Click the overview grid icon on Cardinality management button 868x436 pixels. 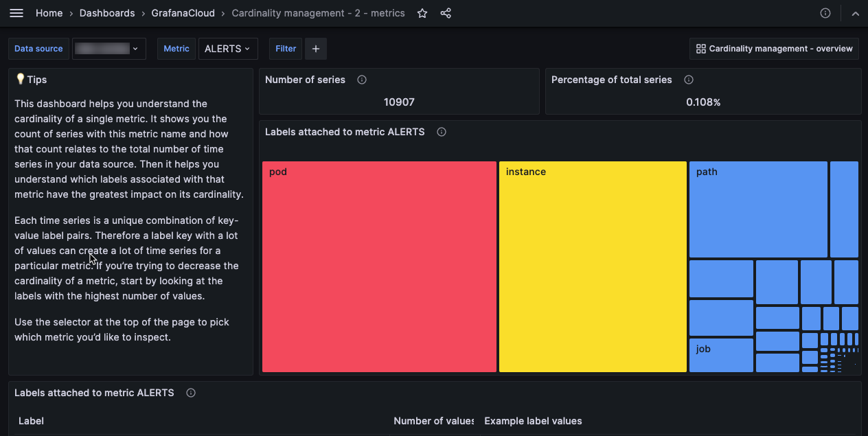point(701,48)
